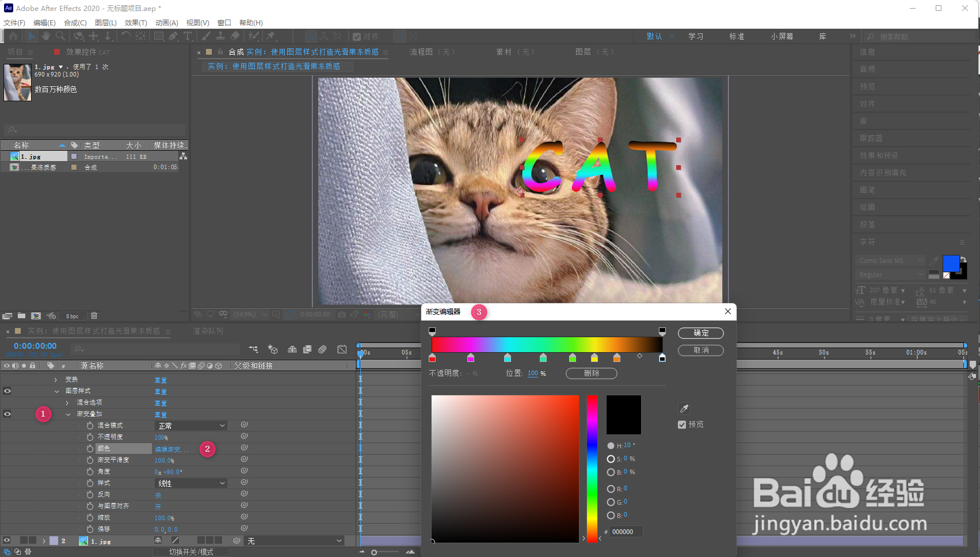Toggle the Motion Blur icon in timeline
The image size is (980, 557).
[322, 349]
